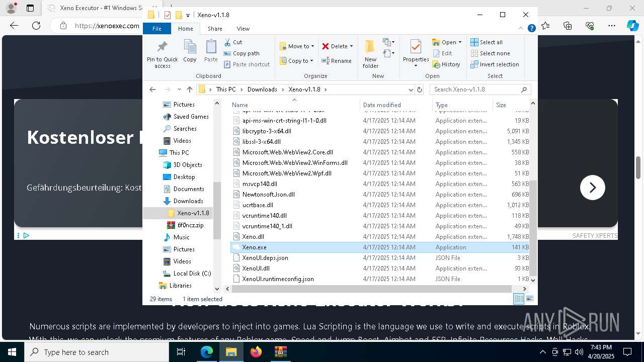
Task: Open Task View on the taskbar
Action: click(181, 352)
